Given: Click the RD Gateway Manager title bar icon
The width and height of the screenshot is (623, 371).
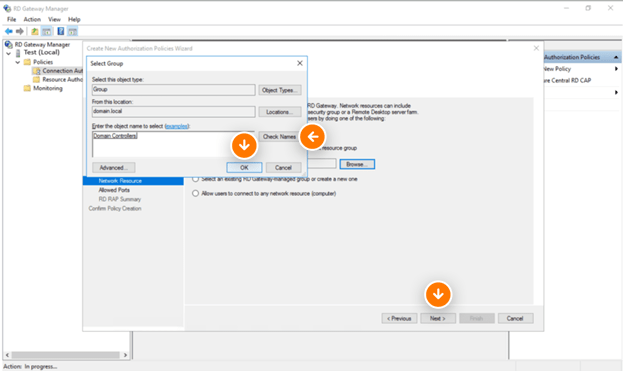Looking at the screenshot, I should point(7,8).
